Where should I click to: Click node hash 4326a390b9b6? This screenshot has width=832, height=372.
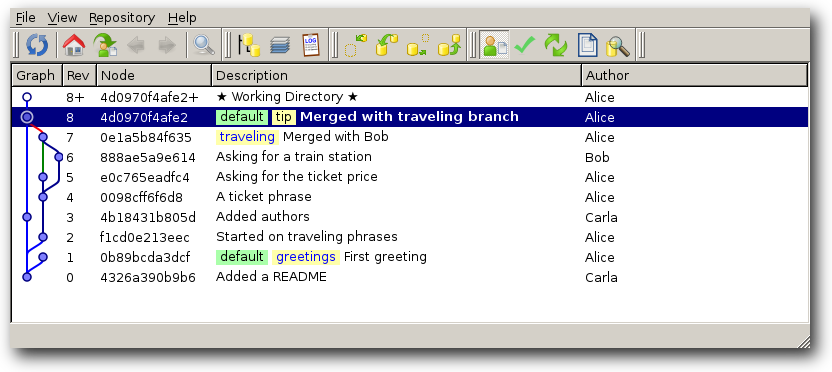148,278
